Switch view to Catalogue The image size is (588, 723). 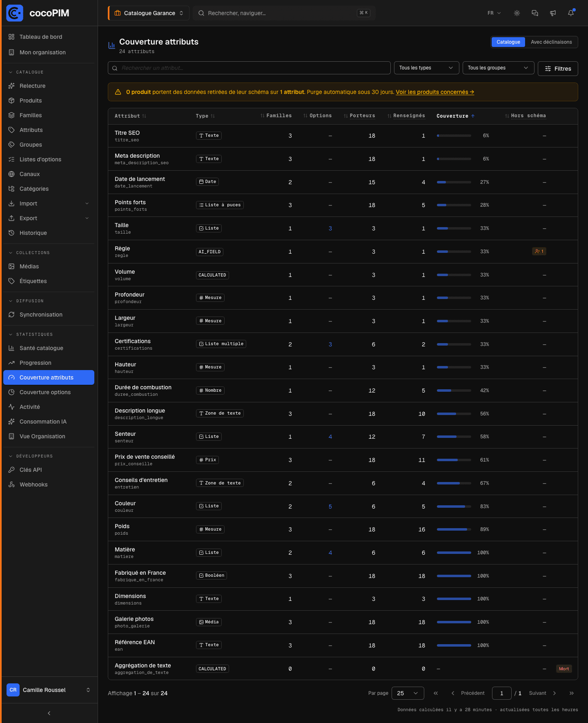[x=508, y=42]
